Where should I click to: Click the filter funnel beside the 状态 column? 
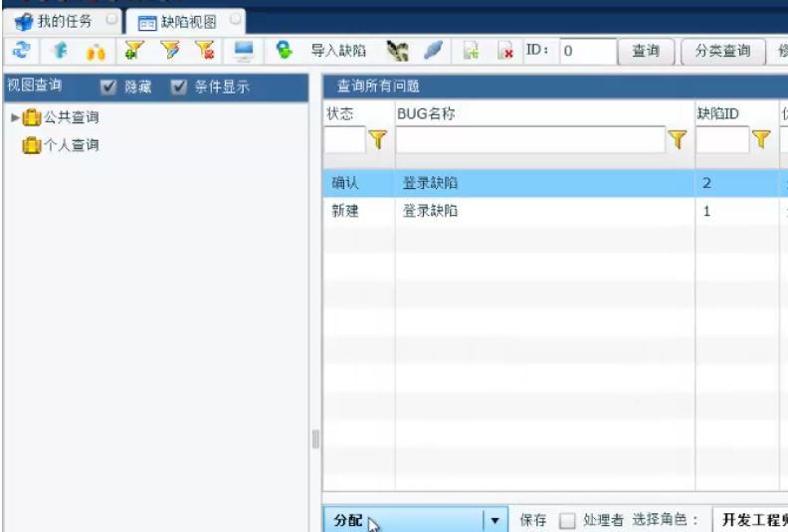[x=378, y=139]
